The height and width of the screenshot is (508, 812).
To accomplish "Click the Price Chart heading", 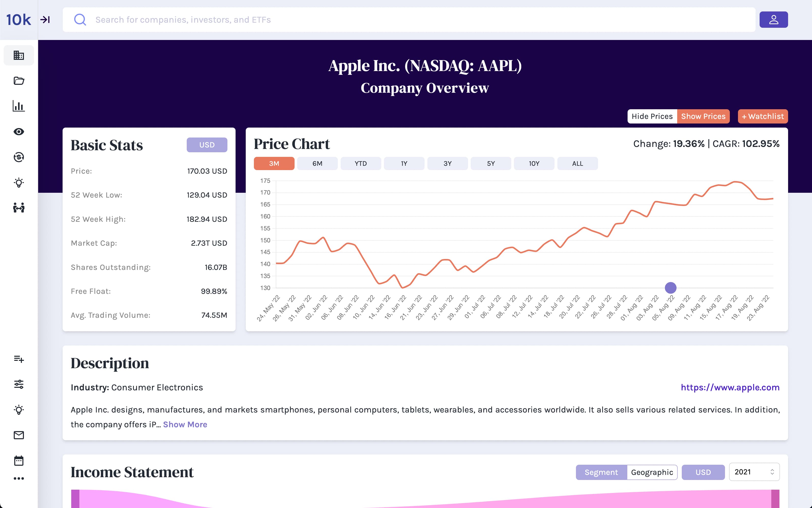I will [292, 144].
